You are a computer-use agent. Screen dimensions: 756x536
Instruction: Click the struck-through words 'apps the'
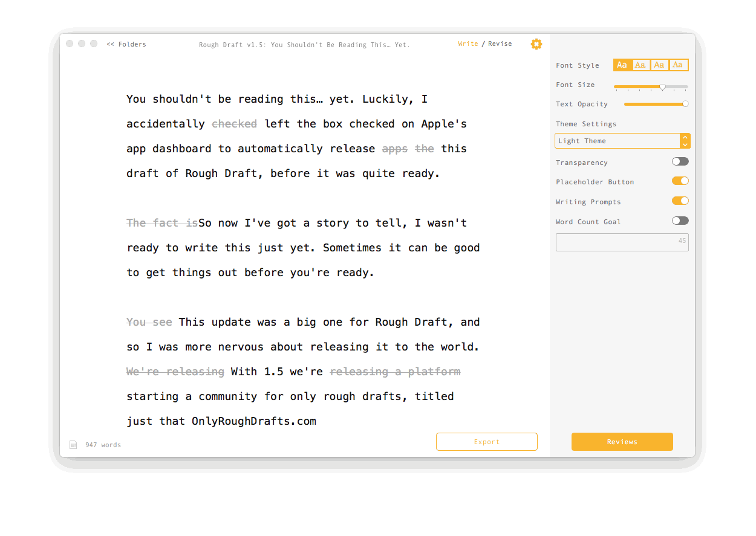tap(408, 149)
